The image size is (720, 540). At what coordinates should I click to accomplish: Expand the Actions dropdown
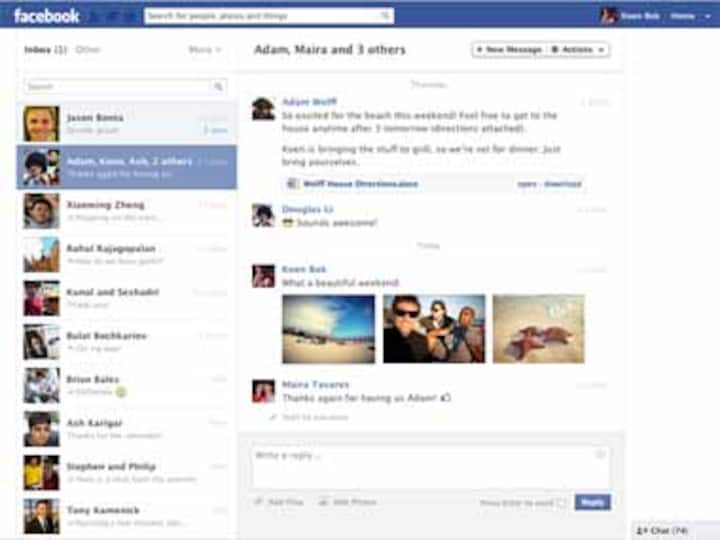579,49
